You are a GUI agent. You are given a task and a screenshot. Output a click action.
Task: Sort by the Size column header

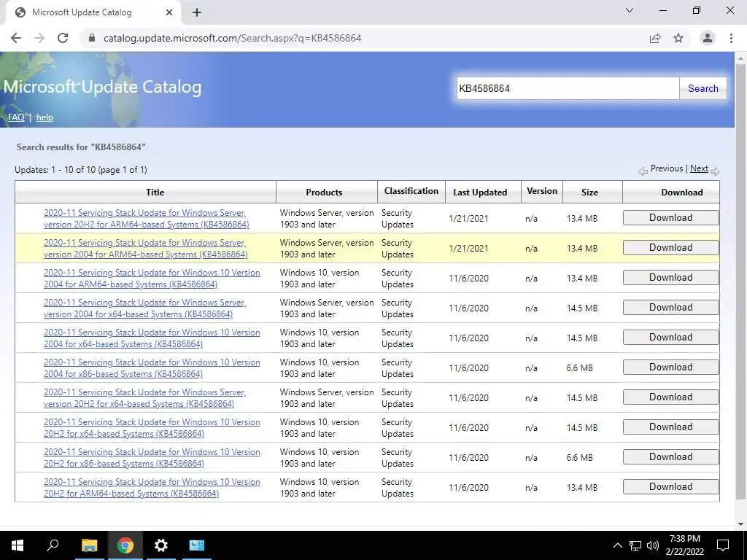pos(589,192)
